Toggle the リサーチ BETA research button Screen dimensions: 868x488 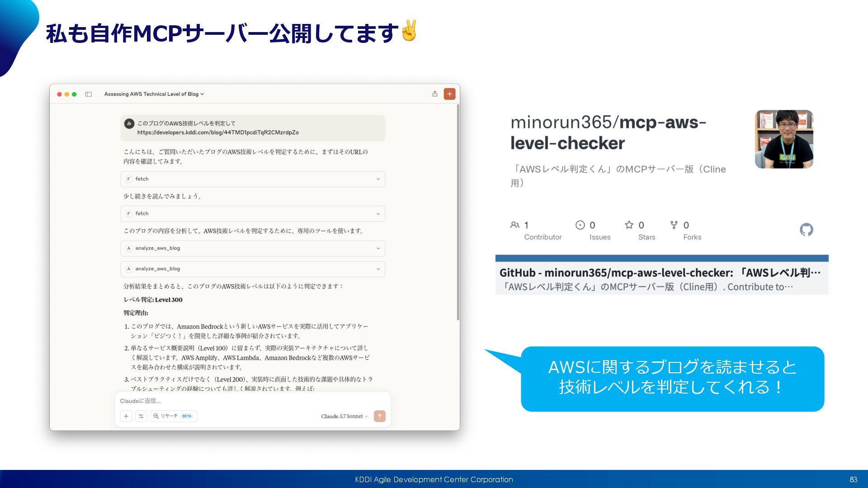pos(174,416)
